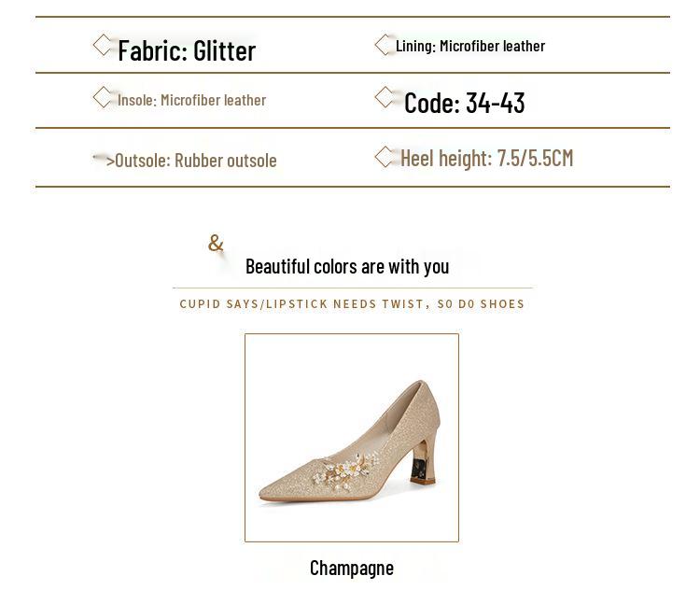Click the diamond icon beside the Insole label
Screen dimensions: 700x590
point(103,97)
